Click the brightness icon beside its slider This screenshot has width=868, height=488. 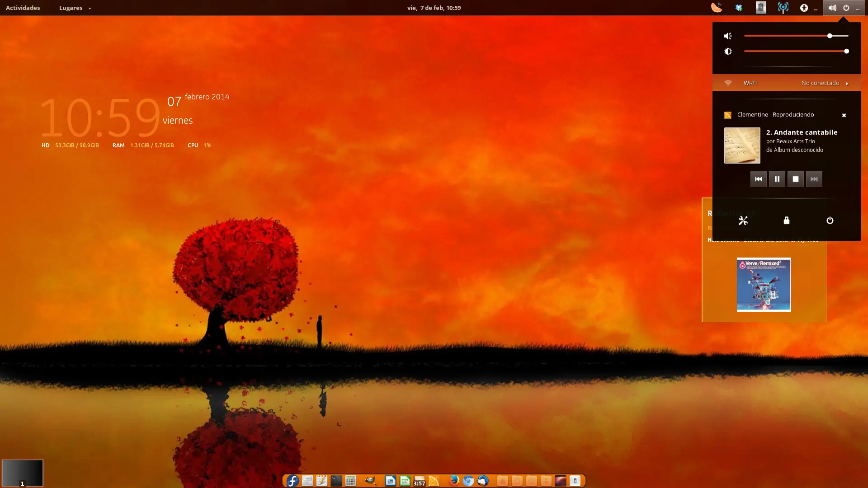(x=728, y=52)
